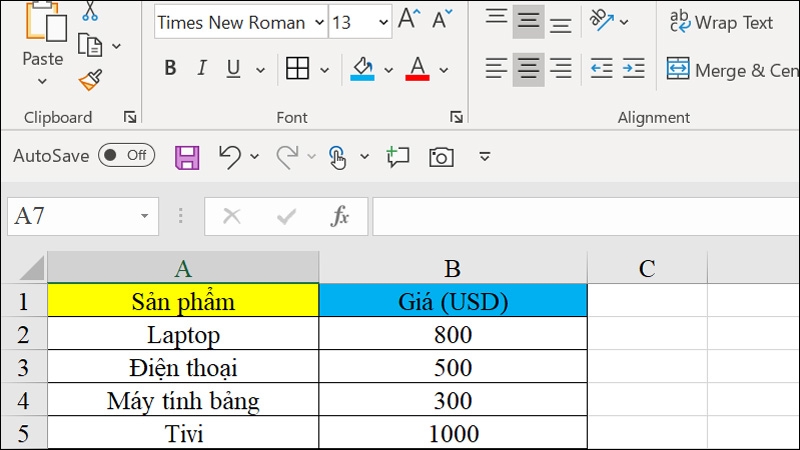Center text horizontally
800x450 pixels.
pyautogui.click(x=528, y=69)
